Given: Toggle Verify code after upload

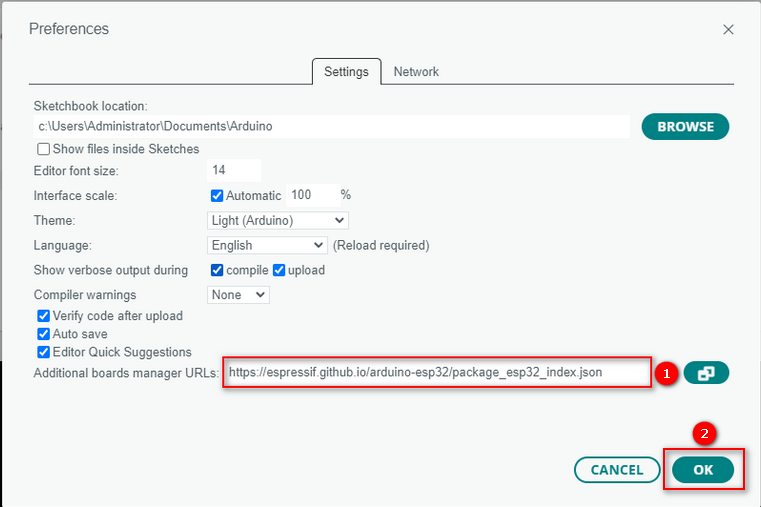Looking at the screenshot, I should point(43,316).
